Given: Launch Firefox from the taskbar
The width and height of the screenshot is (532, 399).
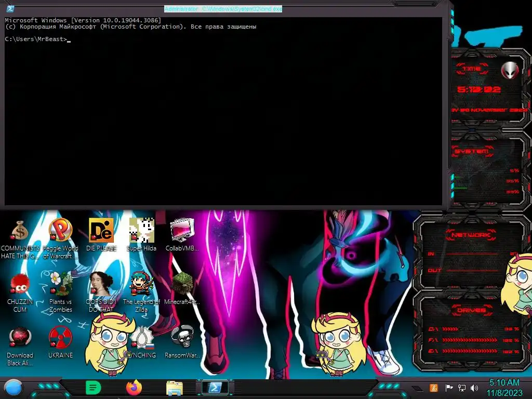Looking at the screenshot, I should click(134, 388).
